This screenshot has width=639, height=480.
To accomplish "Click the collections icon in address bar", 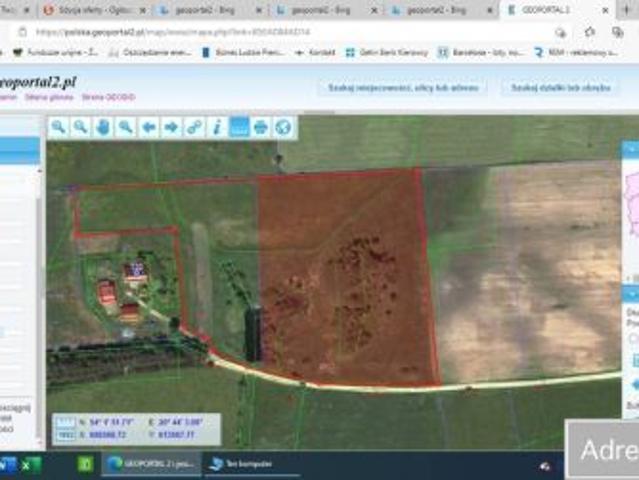I will (618, 32).
